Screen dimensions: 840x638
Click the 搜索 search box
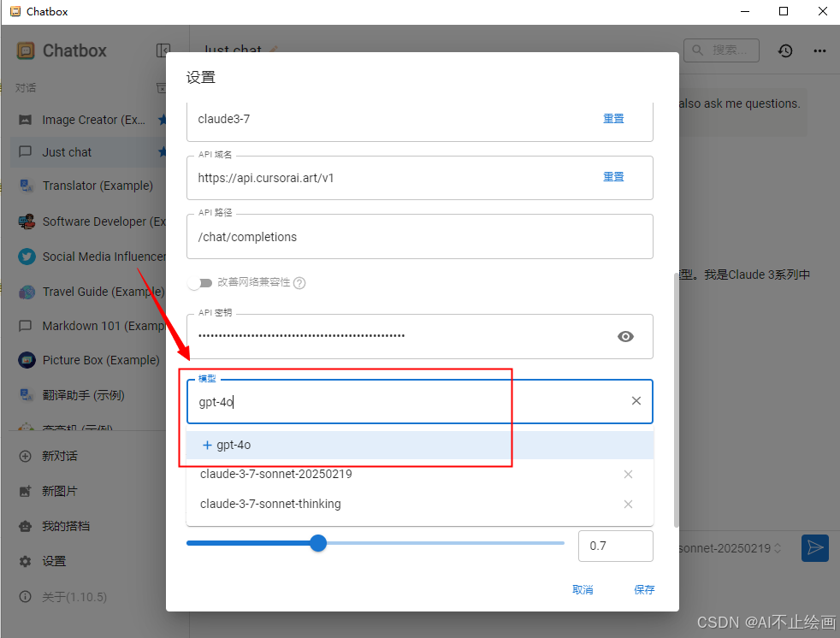tap(721, 50)
